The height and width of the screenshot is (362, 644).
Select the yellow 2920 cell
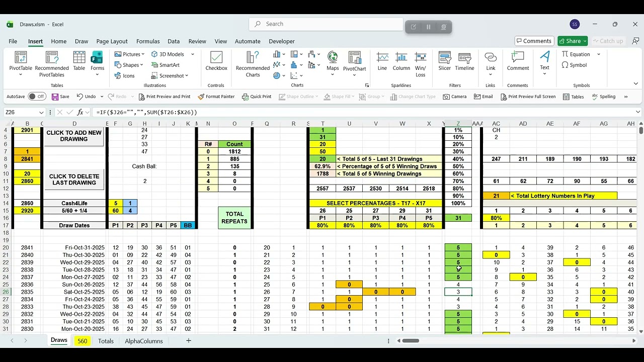[x=27, y=211]
